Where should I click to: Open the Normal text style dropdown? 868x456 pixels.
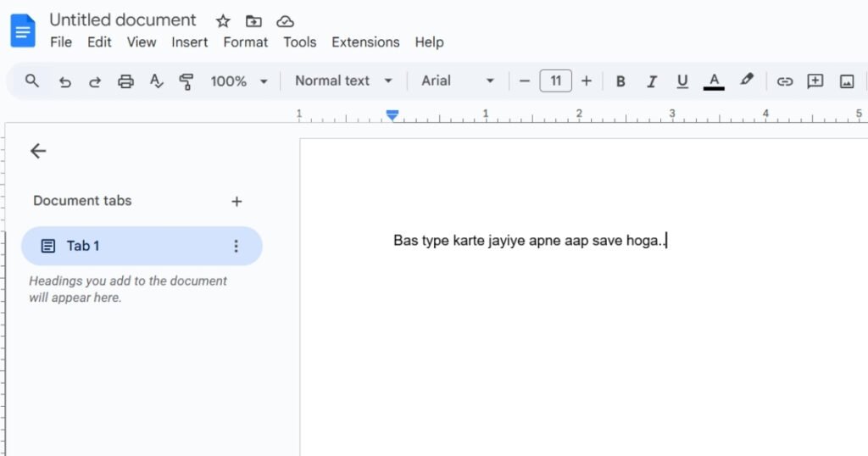pos(343,81)
